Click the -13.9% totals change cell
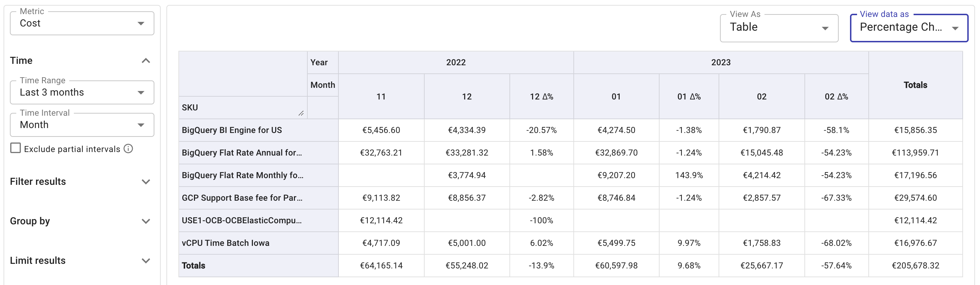The width and height of the screenshot is (980, 285). click(x=542, y=265)
